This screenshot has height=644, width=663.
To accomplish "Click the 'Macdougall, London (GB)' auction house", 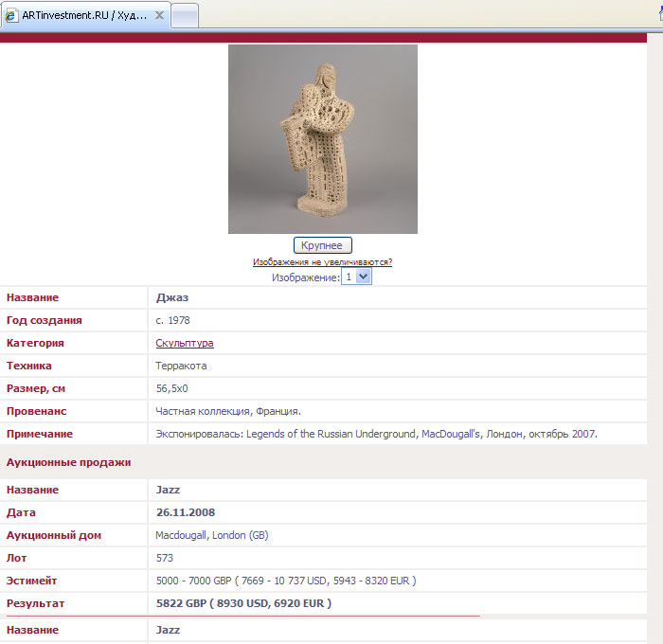I will tap(212, 535).
